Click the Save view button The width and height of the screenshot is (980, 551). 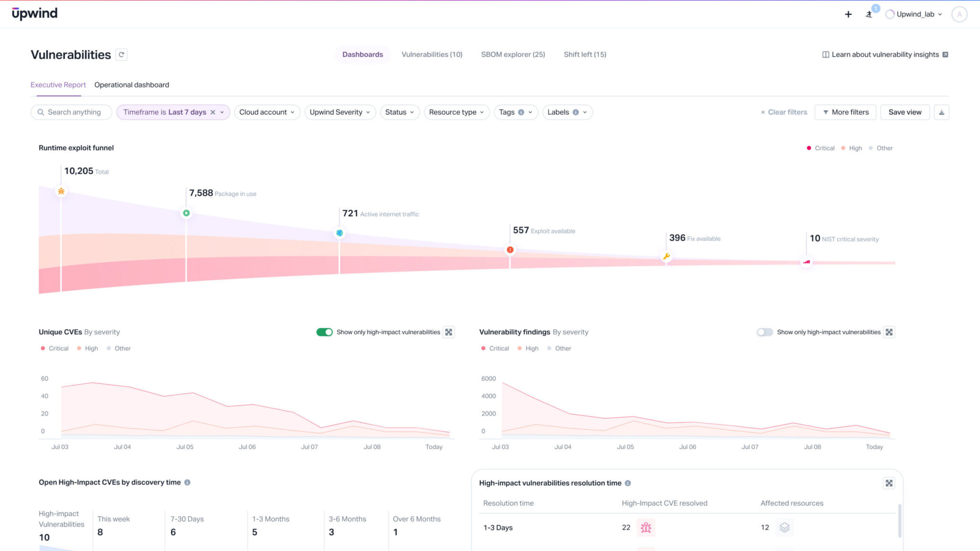pos(905,112)
